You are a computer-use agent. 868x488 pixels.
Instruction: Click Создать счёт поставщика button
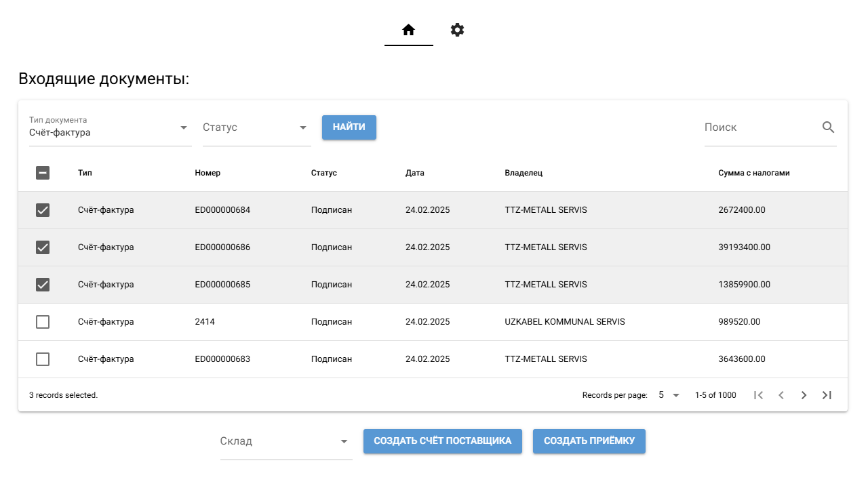tap(443, 441)
